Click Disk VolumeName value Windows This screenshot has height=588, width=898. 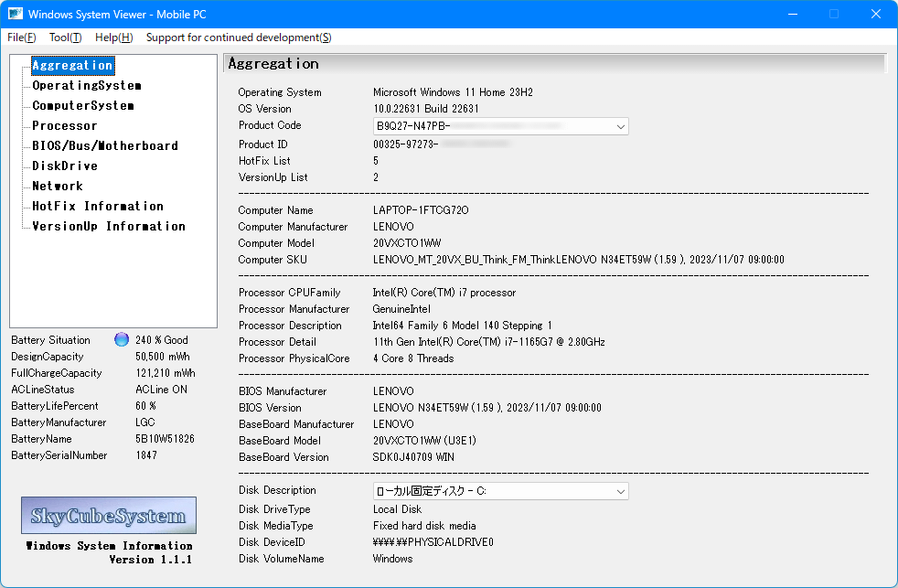(x=393, y=558)
